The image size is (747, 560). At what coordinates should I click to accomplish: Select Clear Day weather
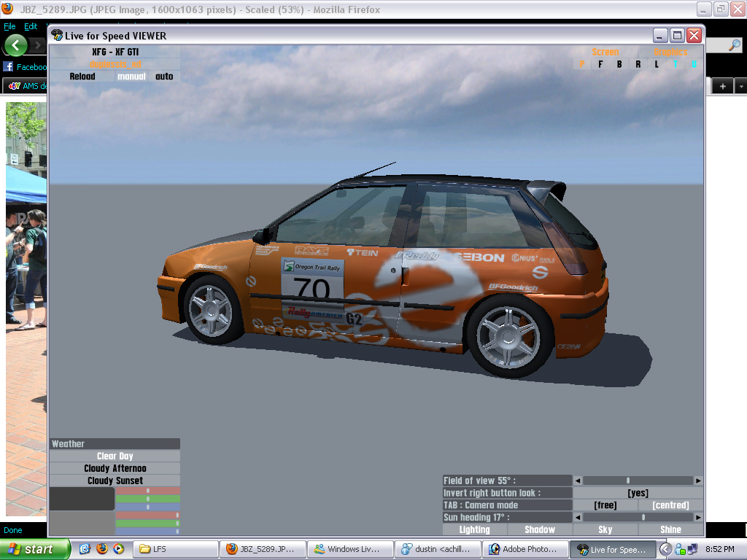pos(115,456)
